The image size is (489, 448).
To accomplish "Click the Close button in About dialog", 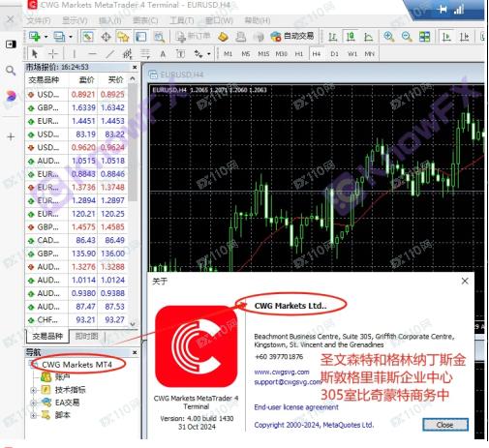I will tap(445, 425).
